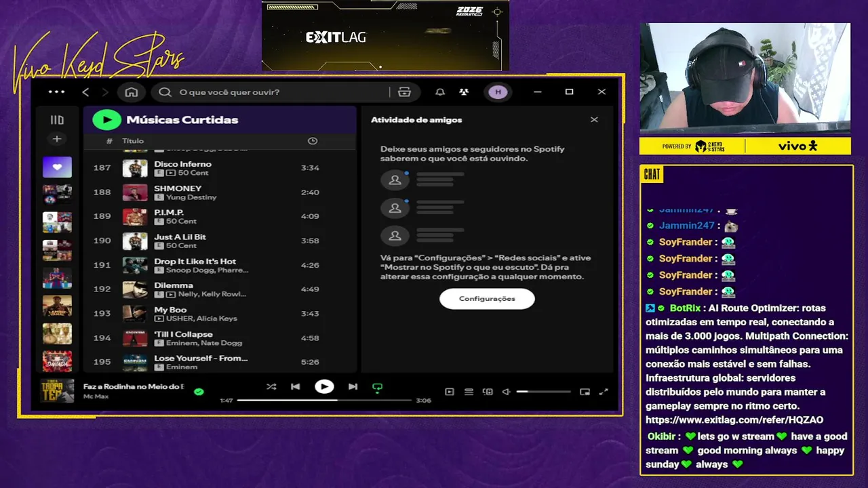This screenshot has width=868, height=488.
Task: Click the 'Okibir' username in chat
Action: 662,436
